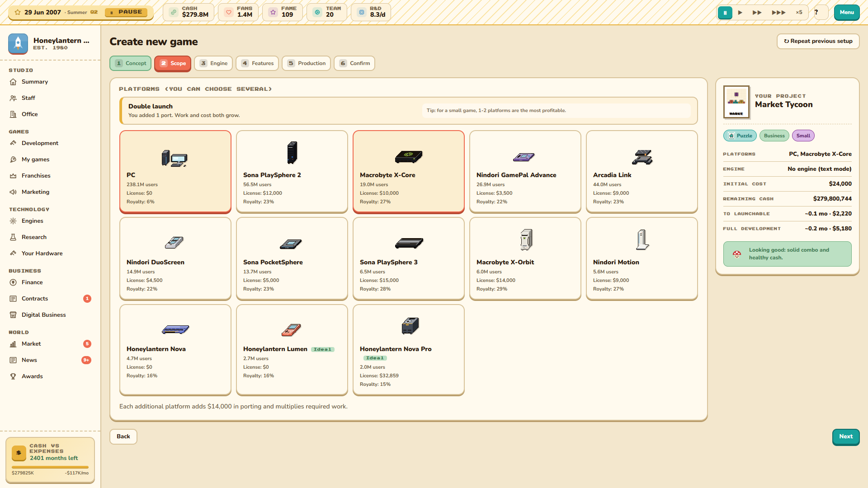The height and width of the screenshot is (488, 868).
Task: Click Repeat previous setup button
Action: tap(818, 41)
